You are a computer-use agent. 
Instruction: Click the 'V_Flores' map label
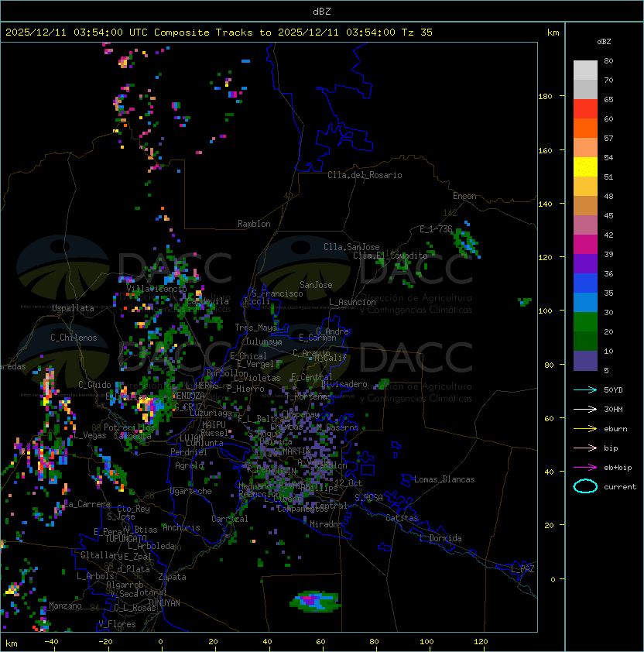117,624
